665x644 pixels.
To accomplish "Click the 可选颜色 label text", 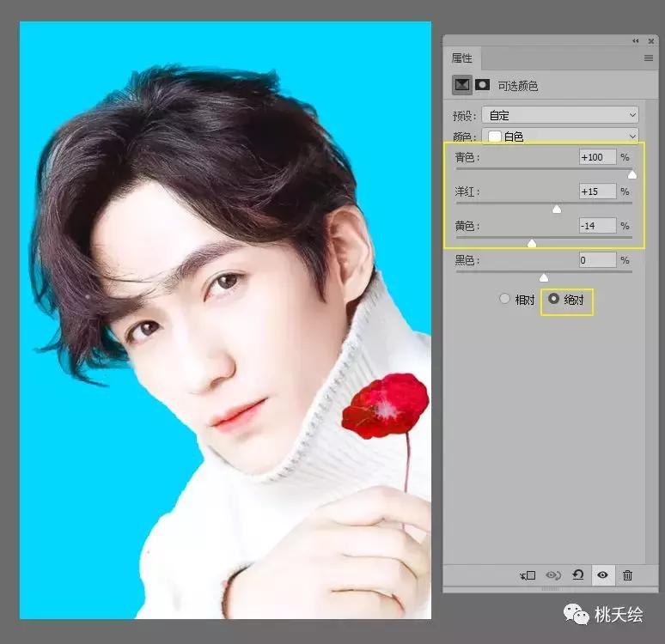I will [518, 86].
